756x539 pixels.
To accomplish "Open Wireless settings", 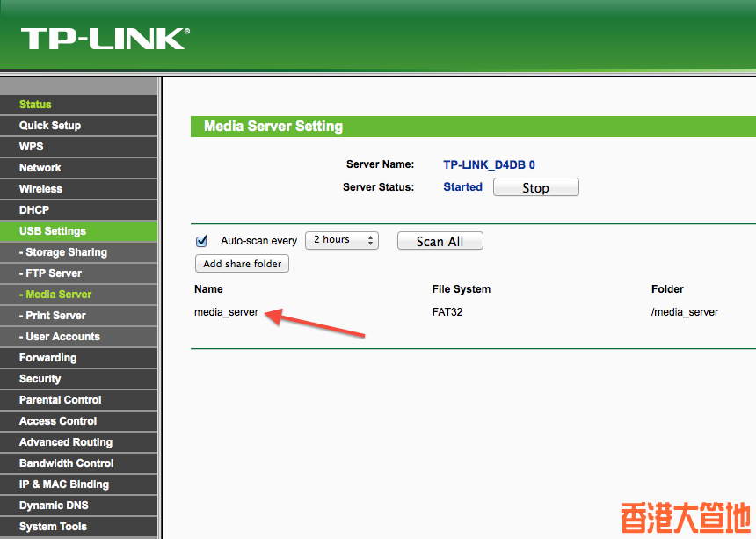I will (x=78, y=189).
